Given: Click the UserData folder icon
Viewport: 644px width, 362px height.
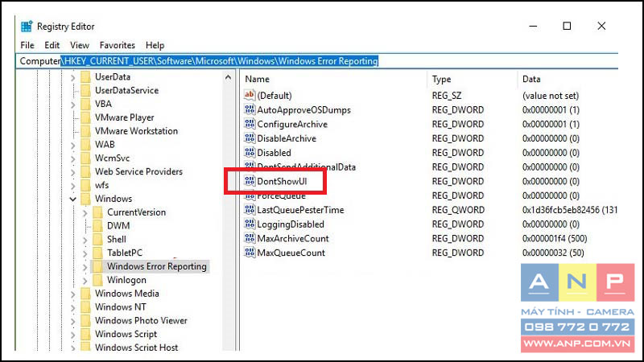Looking at the screenshot, I should pyautogui.click(x=85, y=77).
